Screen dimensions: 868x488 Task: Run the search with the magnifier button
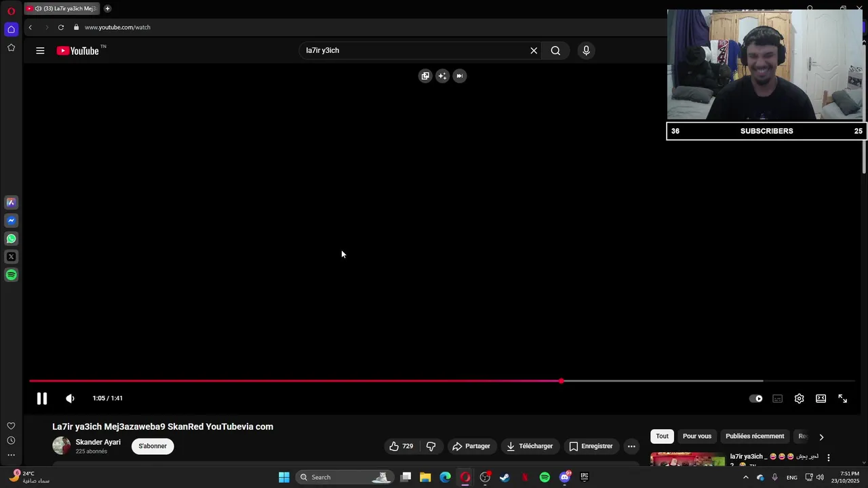(x=555, y=50)
